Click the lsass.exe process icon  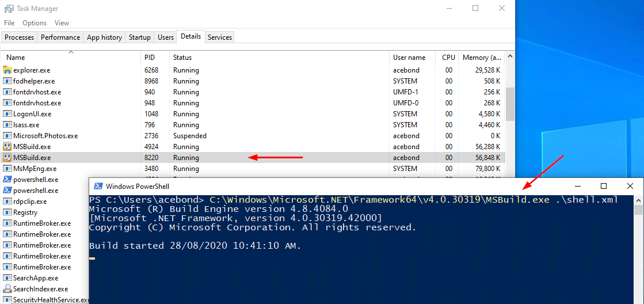7,124
